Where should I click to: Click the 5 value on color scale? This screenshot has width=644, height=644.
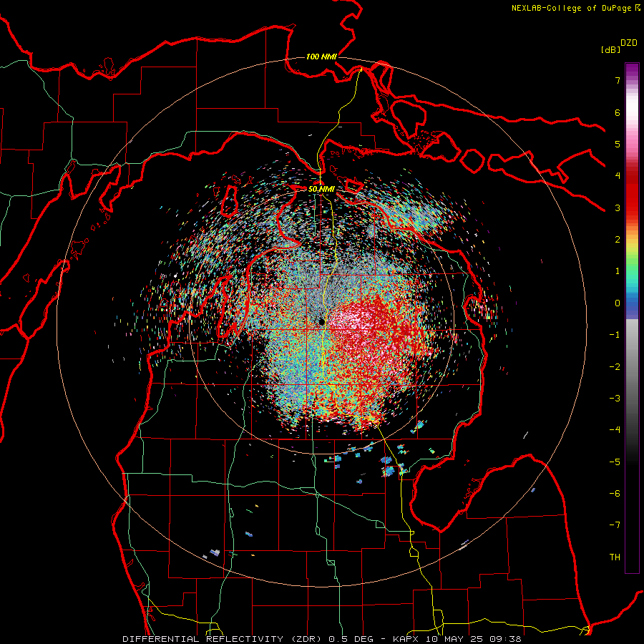click(618, 144)
